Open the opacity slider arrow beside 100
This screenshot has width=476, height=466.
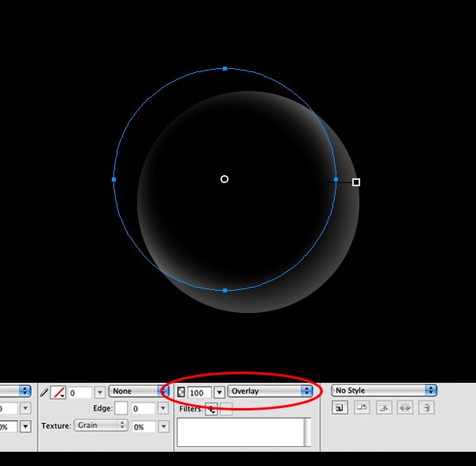(x=220, y=392)
